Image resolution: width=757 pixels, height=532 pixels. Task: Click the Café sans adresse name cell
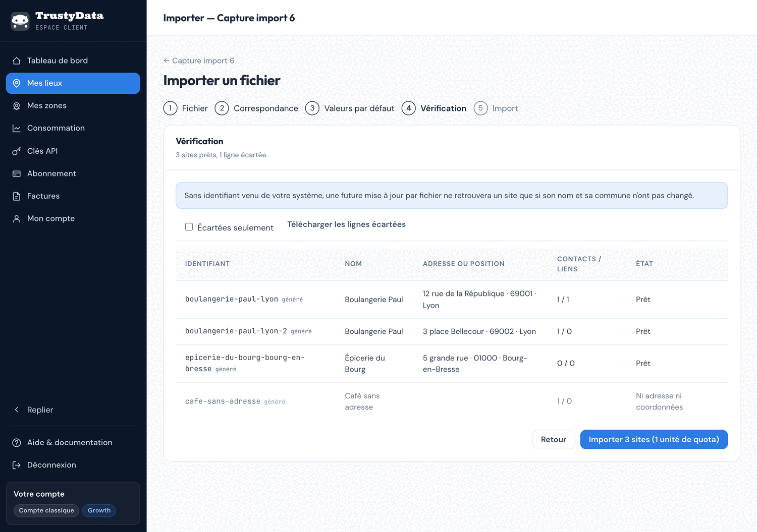(362, 401)
